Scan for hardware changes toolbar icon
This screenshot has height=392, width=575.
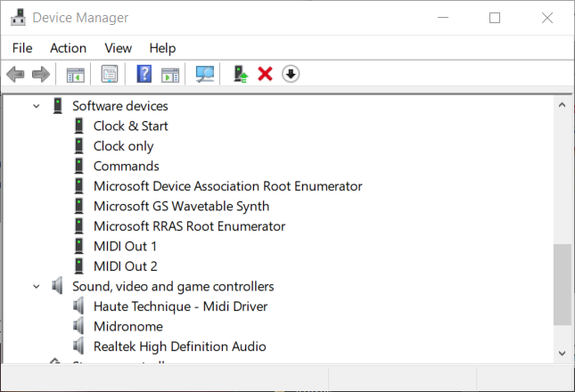coord(205,74)
